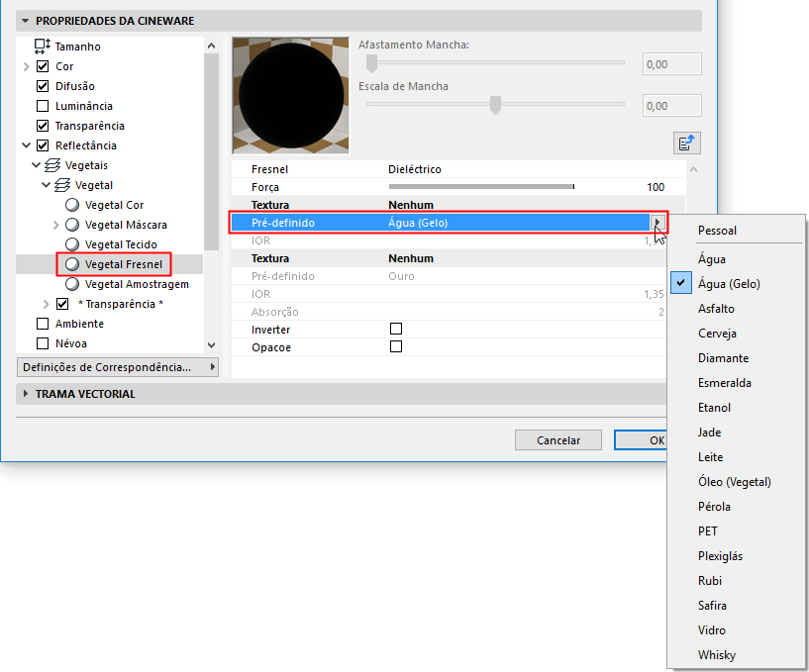809x672 pixels.
Task: Click the black sphere material preview
Action: (x=291, y=95)
